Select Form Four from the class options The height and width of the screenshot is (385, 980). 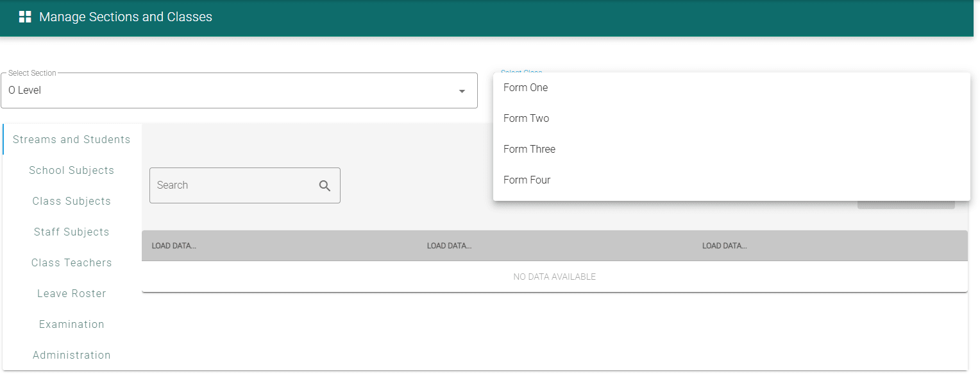pos(527,180)
